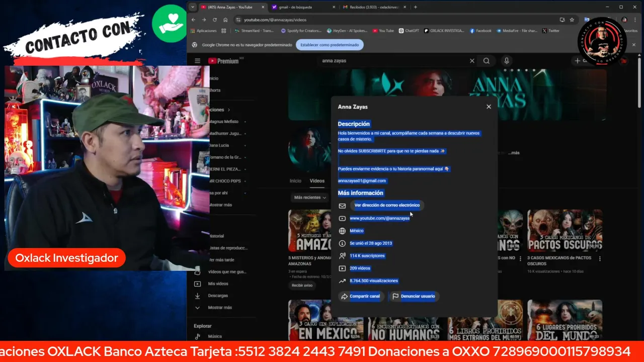Open the StreamYard bookmark
This screenshot has width=644, height=362.
click(x=255, y=31)
